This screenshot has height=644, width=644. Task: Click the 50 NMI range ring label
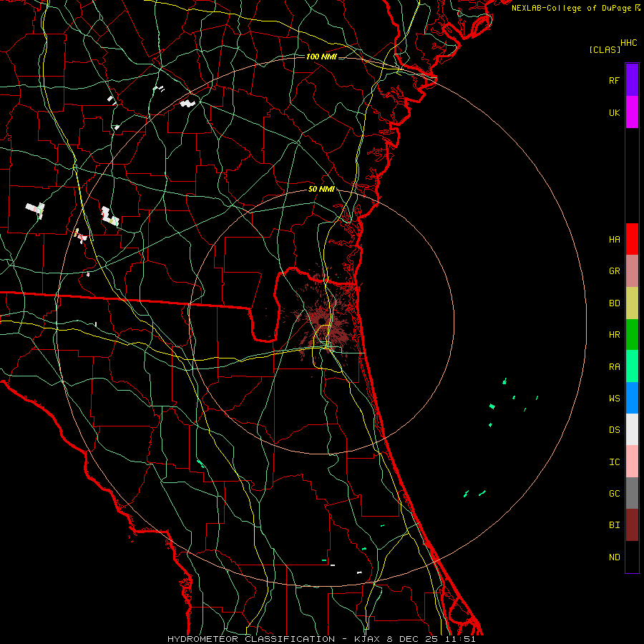[x=321, y=189]
